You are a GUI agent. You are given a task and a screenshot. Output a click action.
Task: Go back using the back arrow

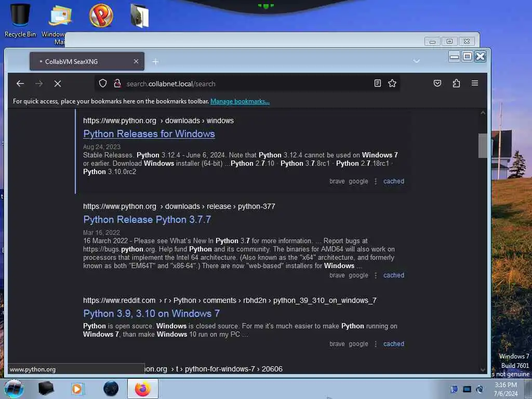[20, 84]
